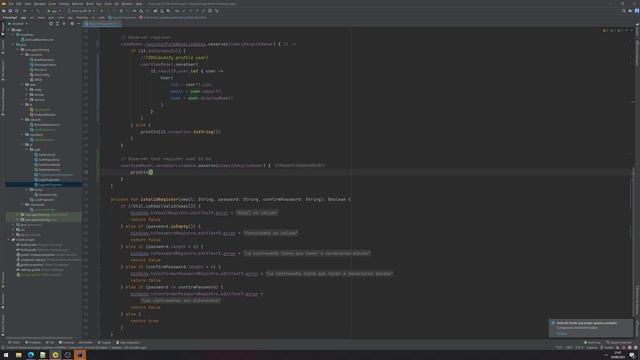This screenshot has width=640, height=360.
Task: Open the Android project view dropdown
Action: [x=18, y=24]
